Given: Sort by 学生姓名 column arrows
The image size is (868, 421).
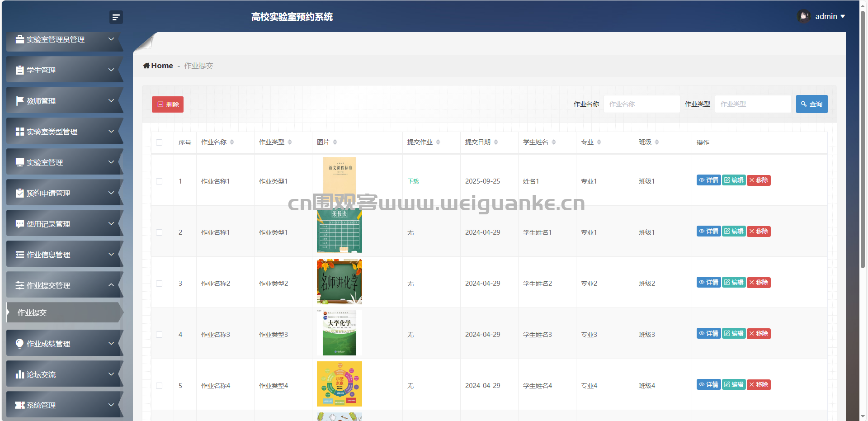Looking at the screenshot, I should click(554, 142).
